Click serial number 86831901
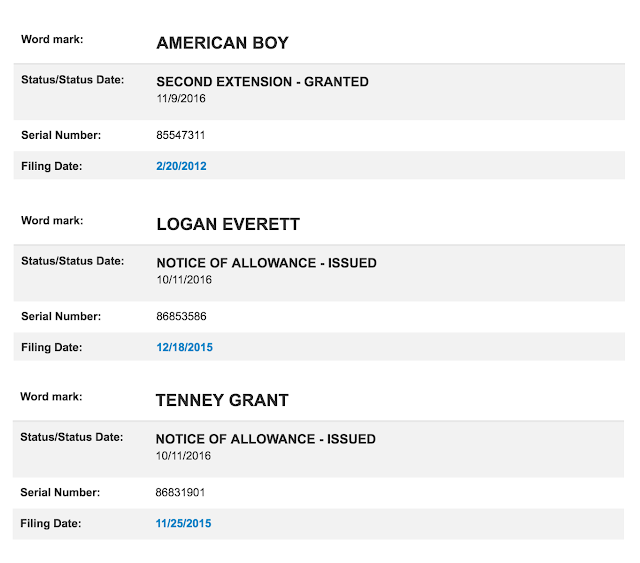The width and height of the screenshot is (640, 563). click(181, 493)
